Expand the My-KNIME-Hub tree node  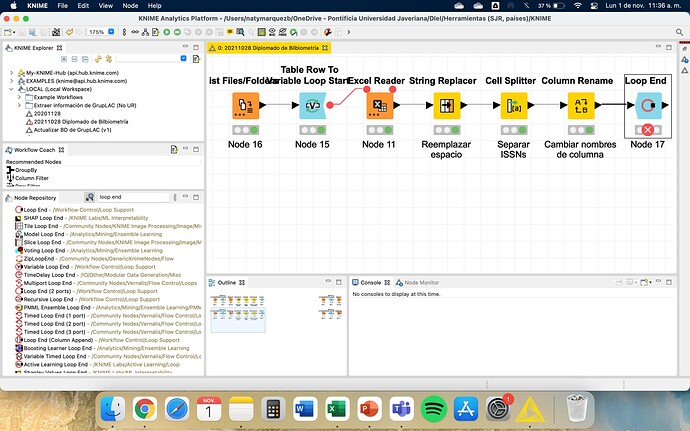click(11, 73)
